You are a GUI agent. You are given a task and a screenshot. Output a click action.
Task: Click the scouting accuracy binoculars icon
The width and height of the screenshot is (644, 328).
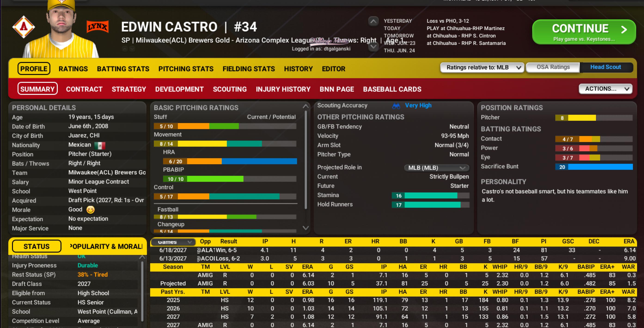[396, 106]
